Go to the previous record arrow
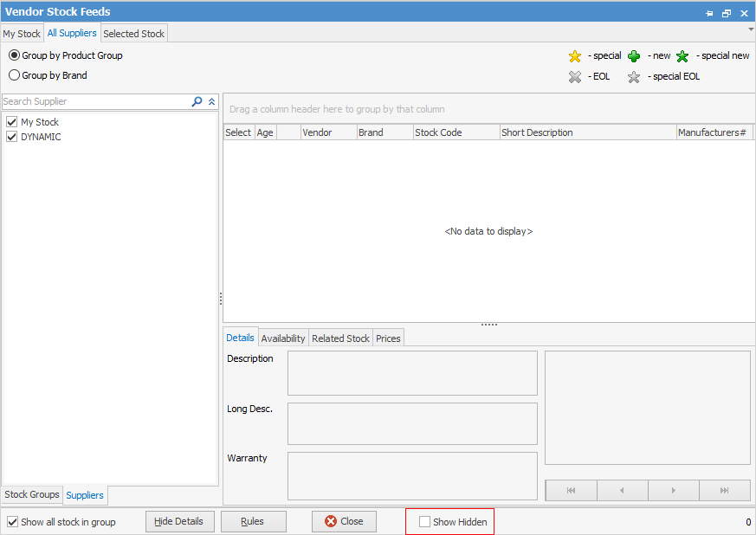 622,491
